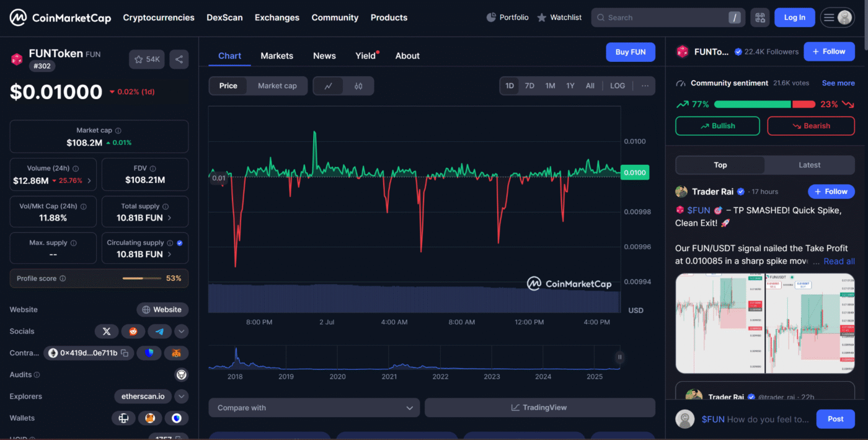
Task: Click the Log In button
Action: tap(795, 17)
